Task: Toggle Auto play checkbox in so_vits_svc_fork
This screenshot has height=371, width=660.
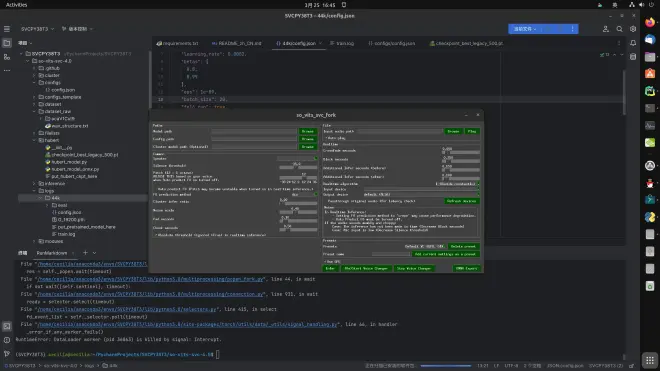Action: click(x=335, y=138)
